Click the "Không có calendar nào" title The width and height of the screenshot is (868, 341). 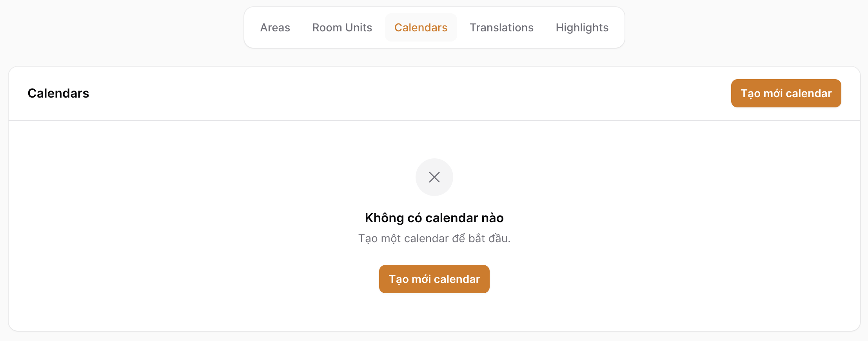pyautogui.click(x=434, y=218)
